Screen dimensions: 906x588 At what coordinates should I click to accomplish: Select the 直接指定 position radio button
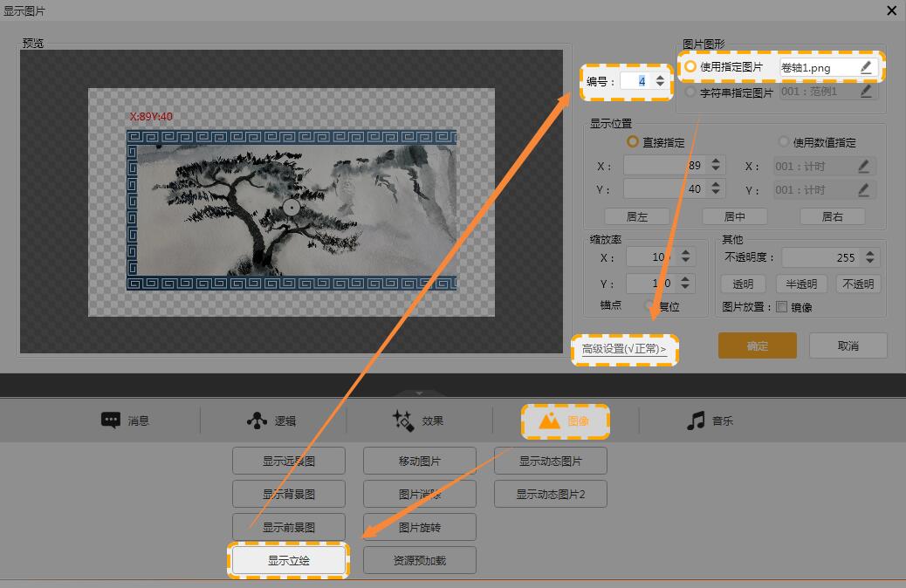coord(633,142)
